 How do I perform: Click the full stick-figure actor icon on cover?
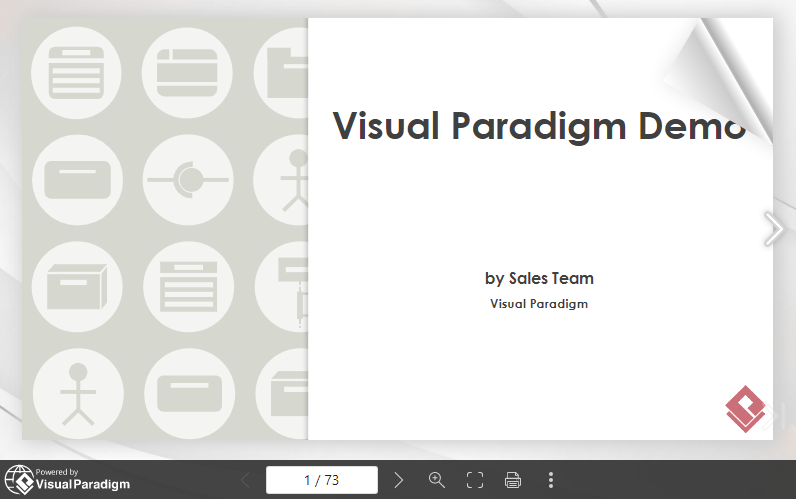tap(77, 394)
